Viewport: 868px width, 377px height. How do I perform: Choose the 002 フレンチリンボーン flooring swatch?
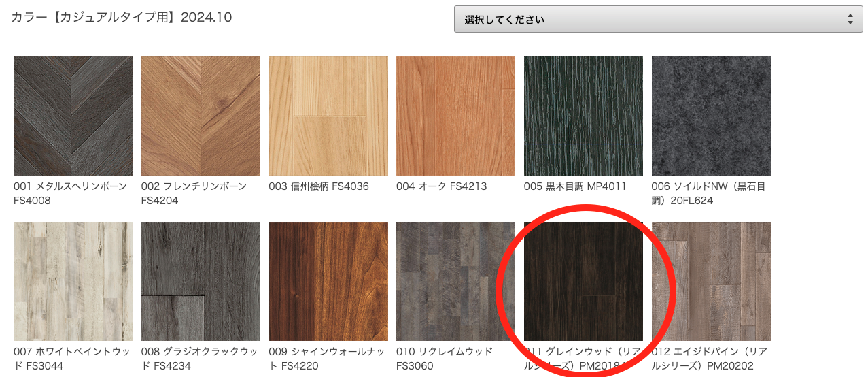(x=201, y=116)
